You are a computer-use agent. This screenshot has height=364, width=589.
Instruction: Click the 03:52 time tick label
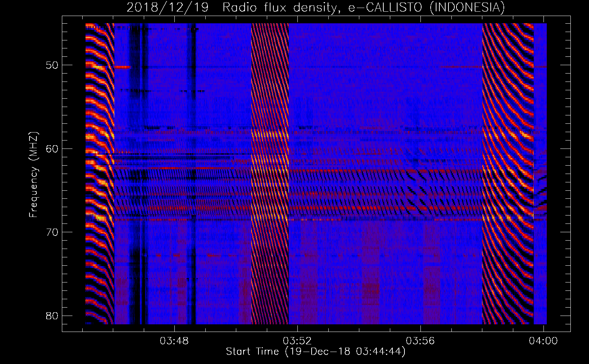[x=298, y=341]
